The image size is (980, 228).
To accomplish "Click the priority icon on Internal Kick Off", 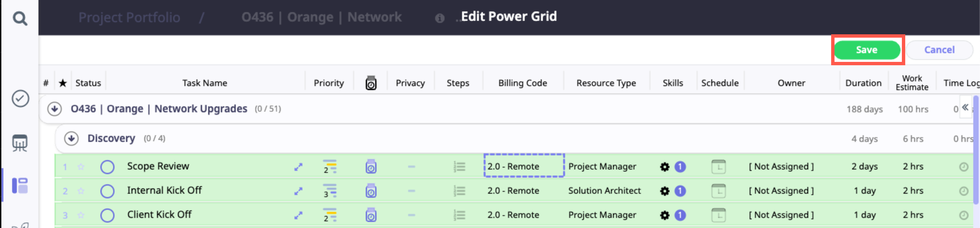I will tap(329, 191).
